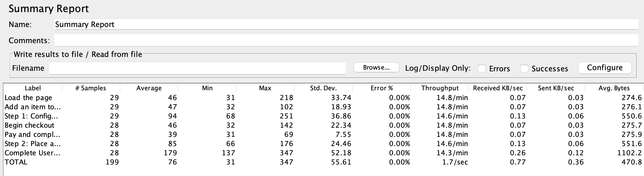The image size is (644, 176).
Task: Click Average value 85 in Step 2 row
Action: tap(172, 144)
